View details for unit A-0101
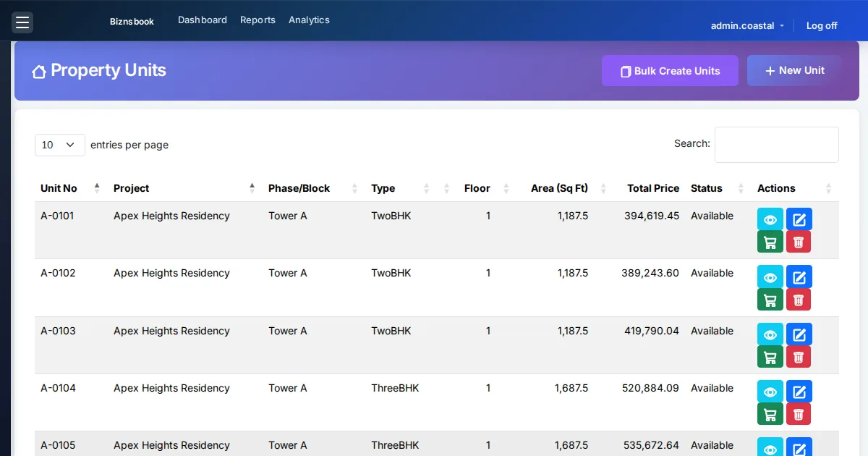 770,219
